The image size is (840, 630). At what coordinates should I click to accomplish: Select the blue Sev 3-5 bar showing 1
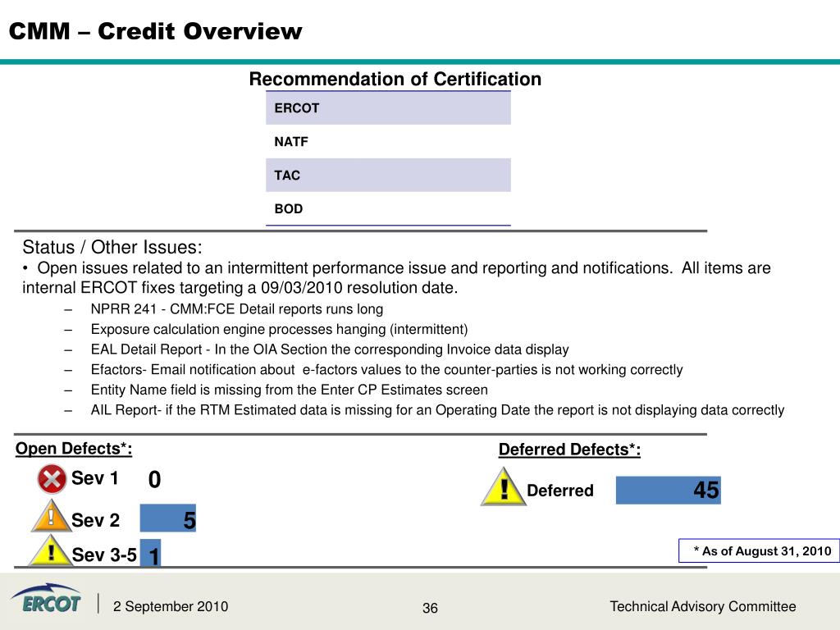(x=151, y=553)
